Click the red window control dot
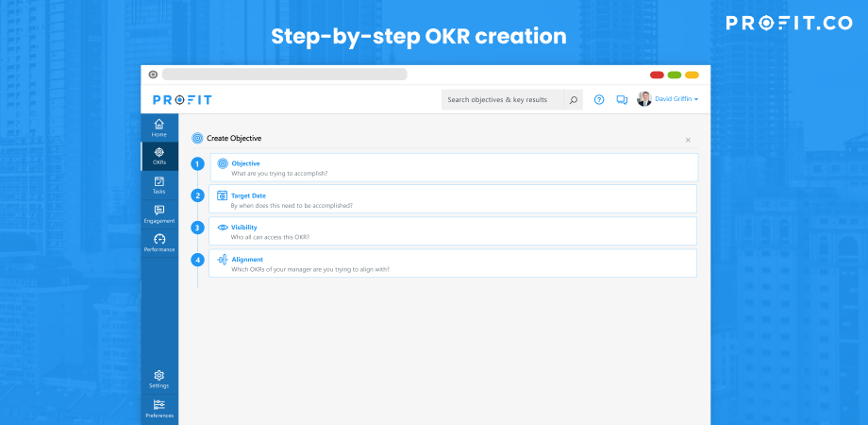Screen dimensions: 868x425 657,75
